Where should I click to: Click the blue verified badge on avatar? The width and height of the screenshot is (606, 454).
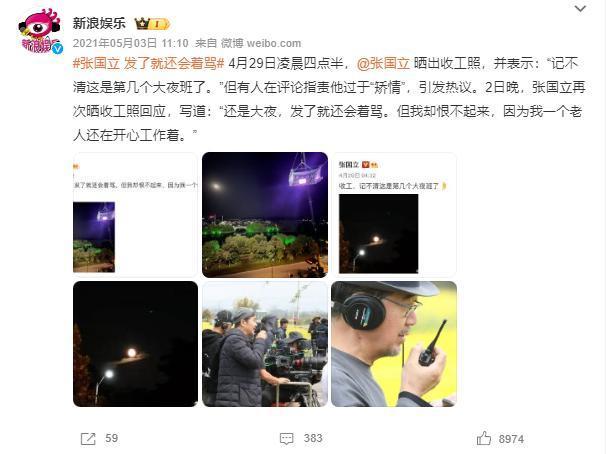pyautogui.click(x=58, y=48)
